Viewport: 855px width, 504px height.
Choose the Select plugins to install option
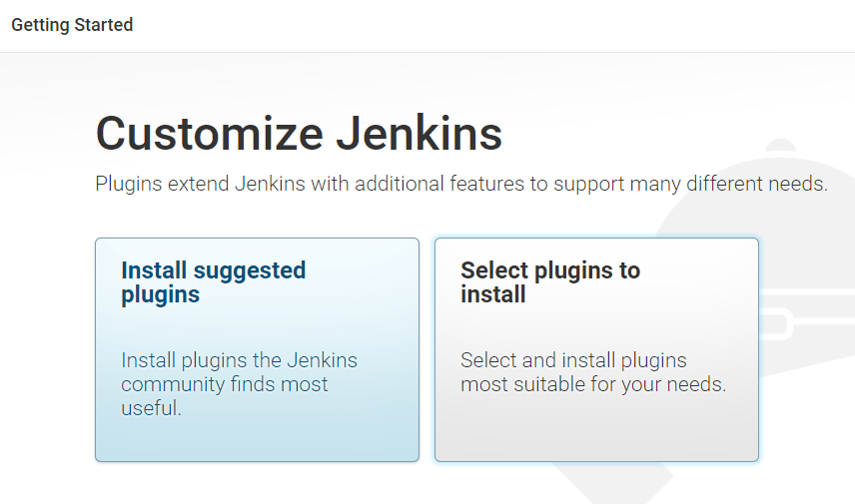(549, 282)
